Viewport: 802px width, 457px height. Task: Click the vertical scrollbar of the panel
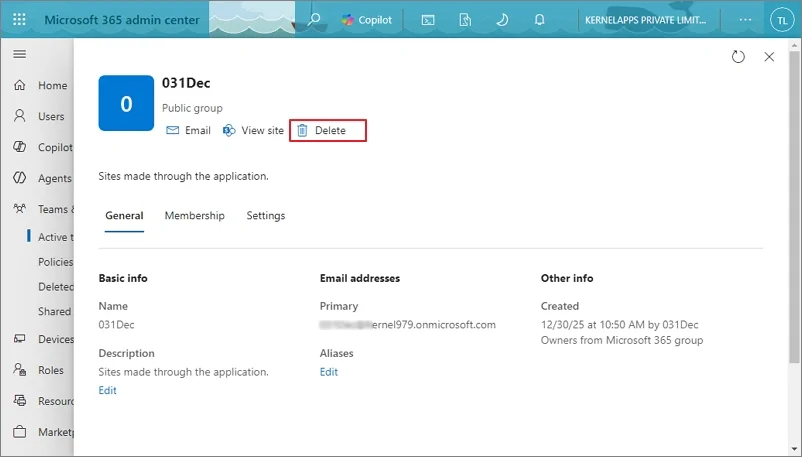click(x=794, y=205)
